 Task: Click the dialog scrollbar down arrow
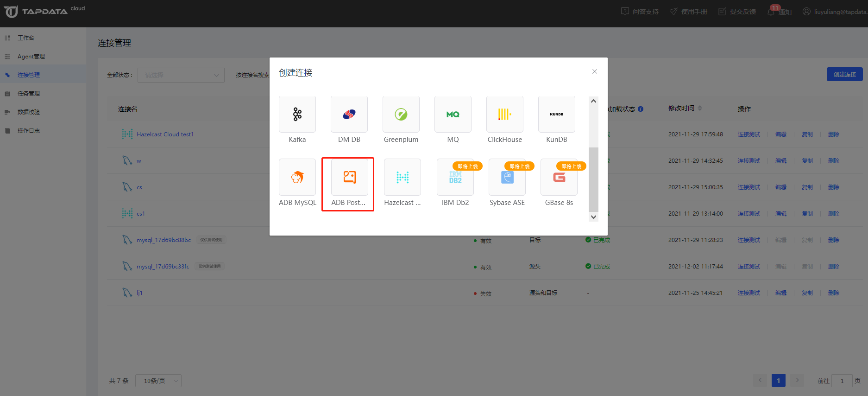pyautogui.click(x=593, y=217)
